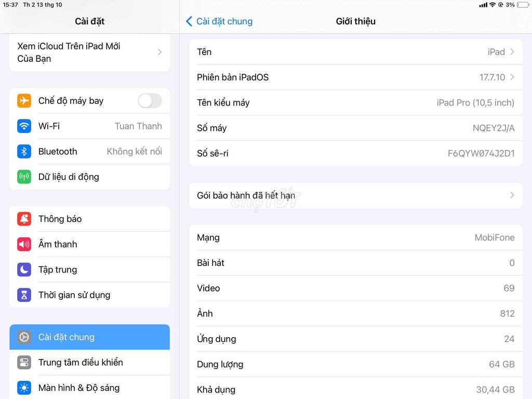Tap the status bar time 15:37

(x=10, y=5)
